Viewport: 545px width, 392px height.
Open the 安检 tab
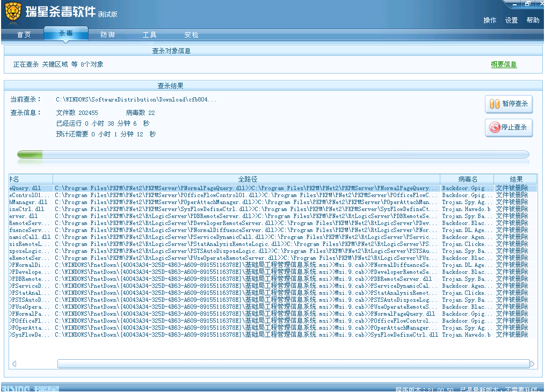191,35
